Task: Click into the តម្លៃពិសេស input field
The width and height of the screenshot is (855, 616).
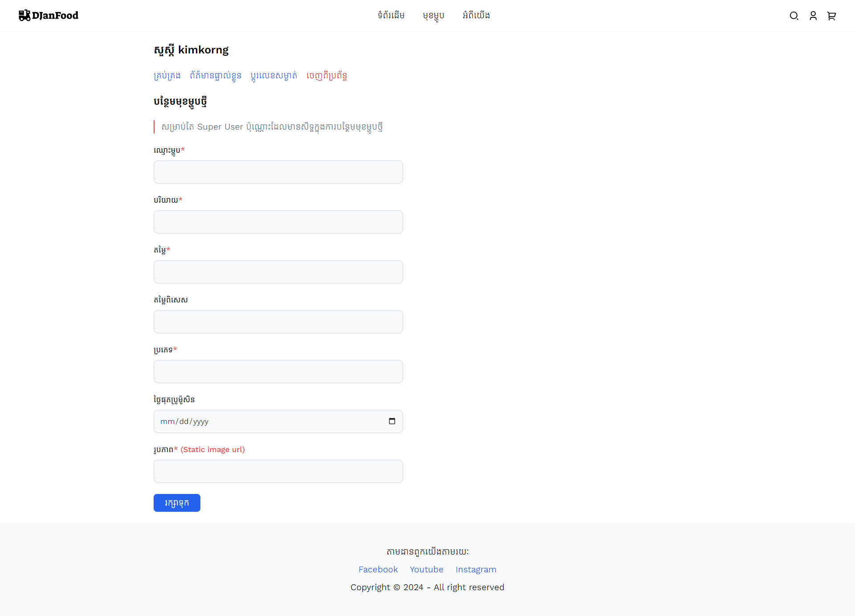Action: 278,321
